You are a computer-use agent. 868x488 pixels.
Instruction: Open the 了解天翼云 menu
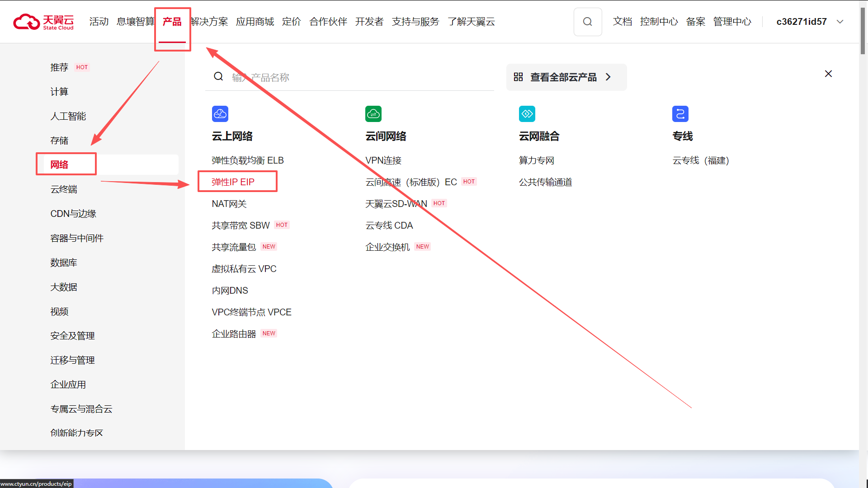[x=471, y=22]
